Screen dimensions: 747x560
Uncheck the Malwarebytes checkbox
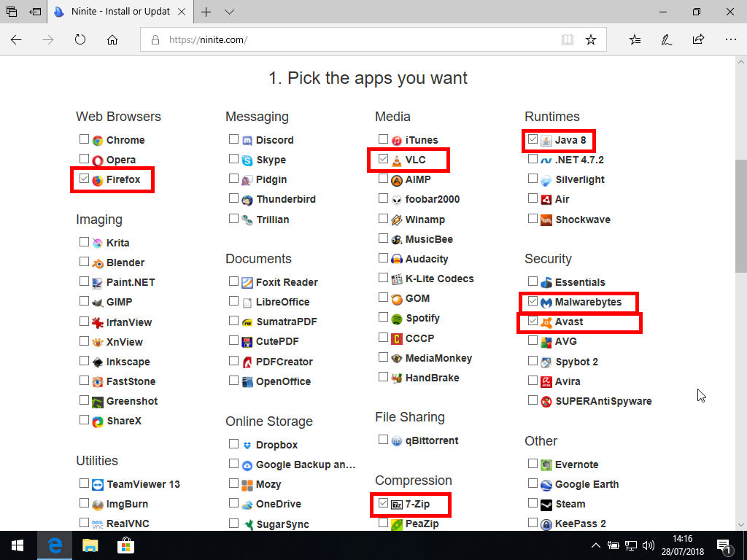point(533,301)
